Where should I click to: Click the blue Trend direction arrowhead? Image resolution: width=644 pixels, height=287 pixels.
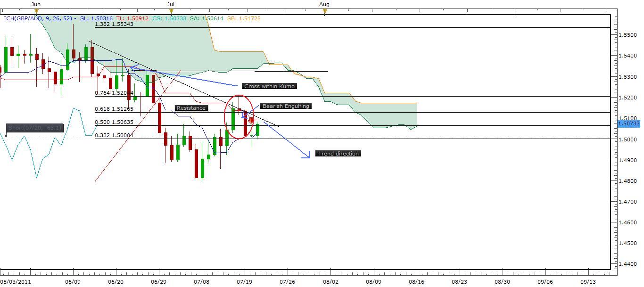pos(307,155)
